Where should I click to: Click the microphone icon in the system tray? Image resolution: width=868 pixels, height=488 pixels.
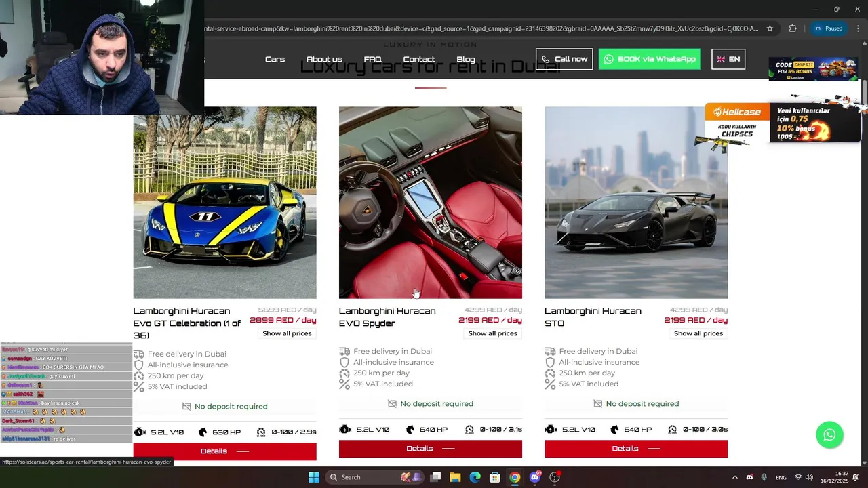point(764,477)
